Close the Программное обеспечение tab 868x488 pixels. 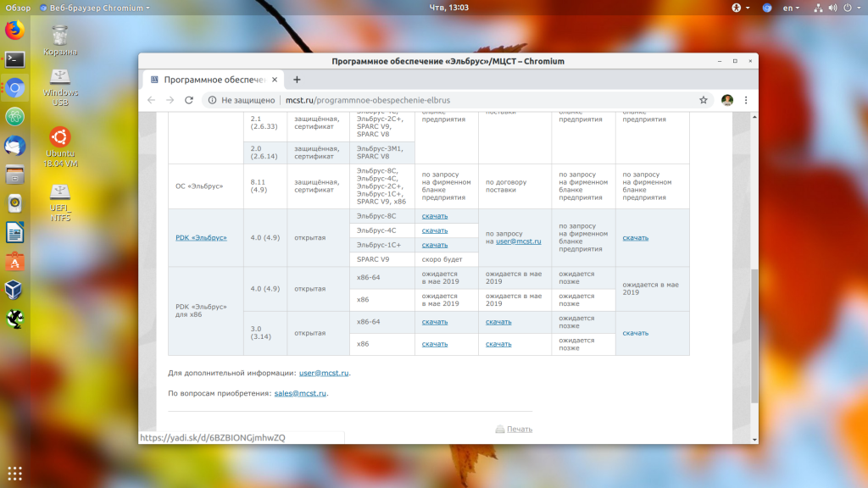tap(275, 80)
